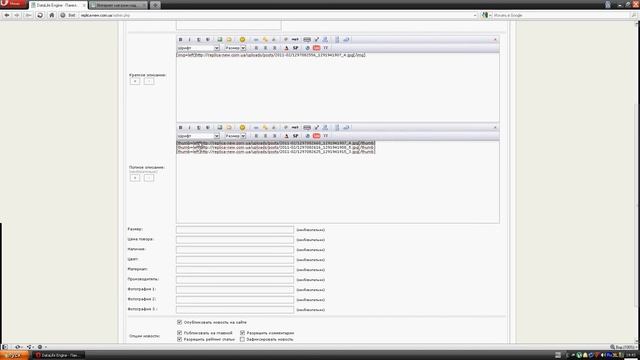Image resolution: width=640 pixels, height=360 pixels.
Task: Click TT icon in short description toolbar
Action: point(326,48)
